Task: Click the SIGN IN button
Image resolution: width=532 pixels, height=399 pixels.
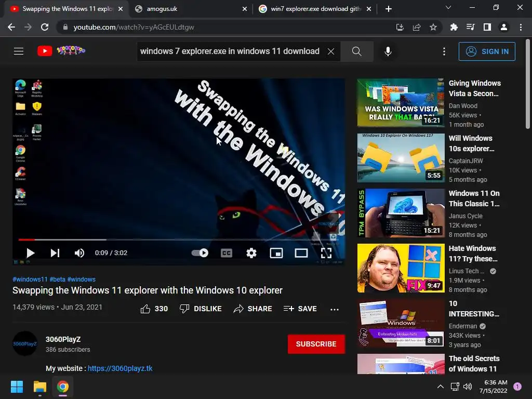Action: (x=487, y=51)
